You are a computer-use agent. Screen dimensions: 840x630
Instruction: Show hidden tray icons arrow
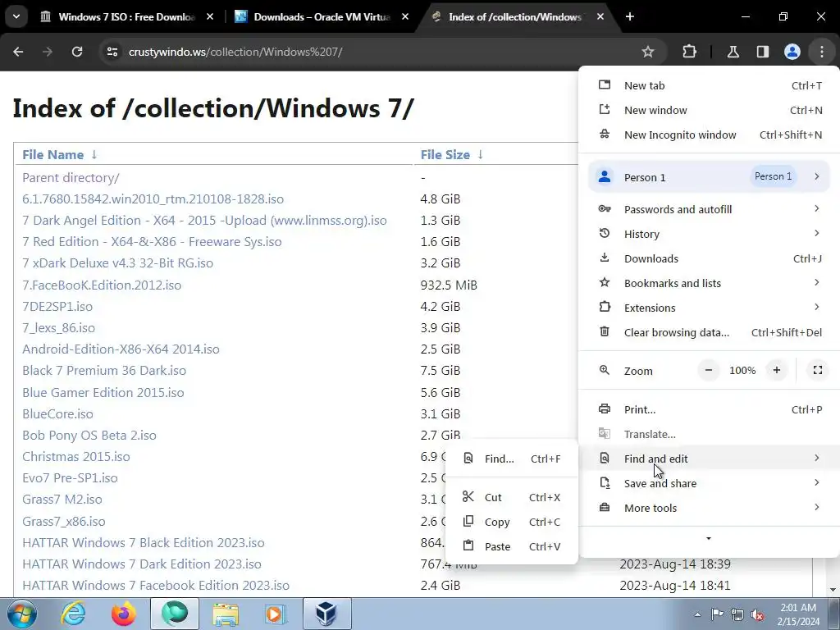point(697,614)
